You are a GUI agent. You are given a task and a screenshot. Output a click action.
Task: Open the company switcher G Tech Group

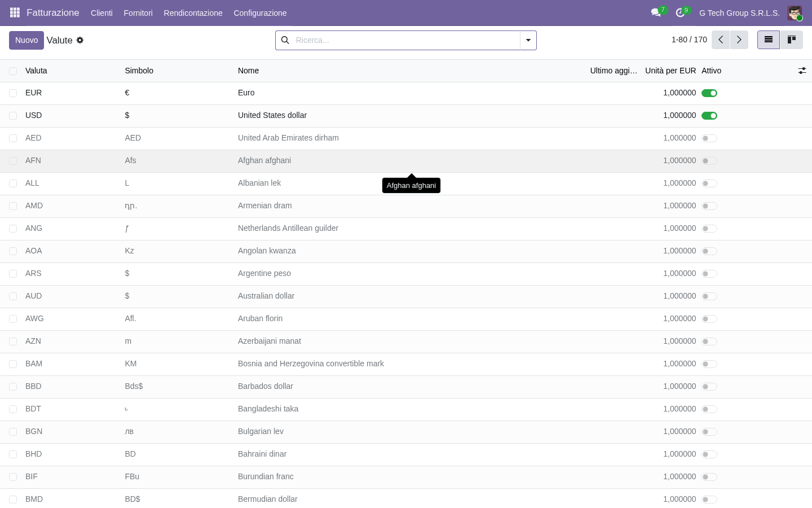[739, 13]
